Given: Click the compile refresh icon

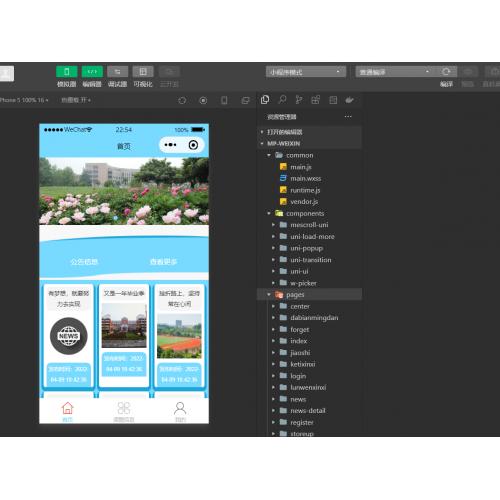Looking at the screenshot, I should click(x=446, y=72).
